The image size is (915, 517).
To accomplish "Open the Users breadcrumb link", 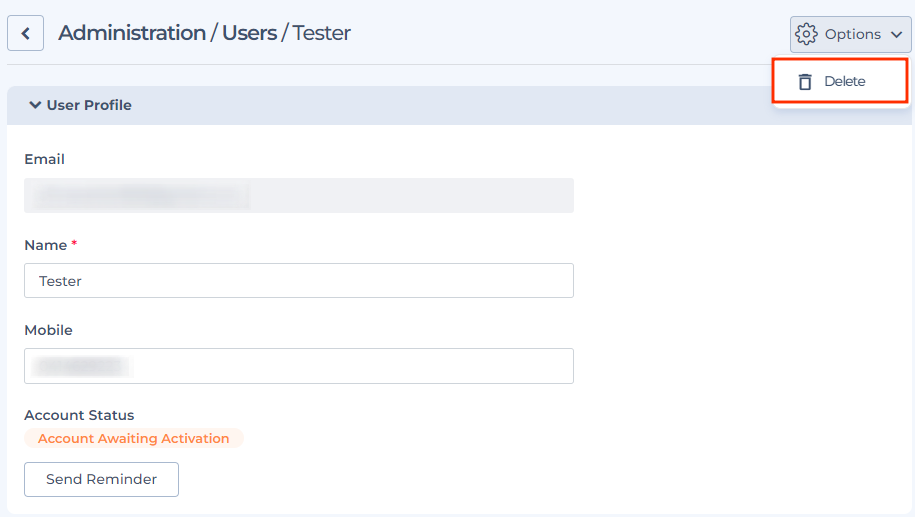I will click(x=249, y=33).
